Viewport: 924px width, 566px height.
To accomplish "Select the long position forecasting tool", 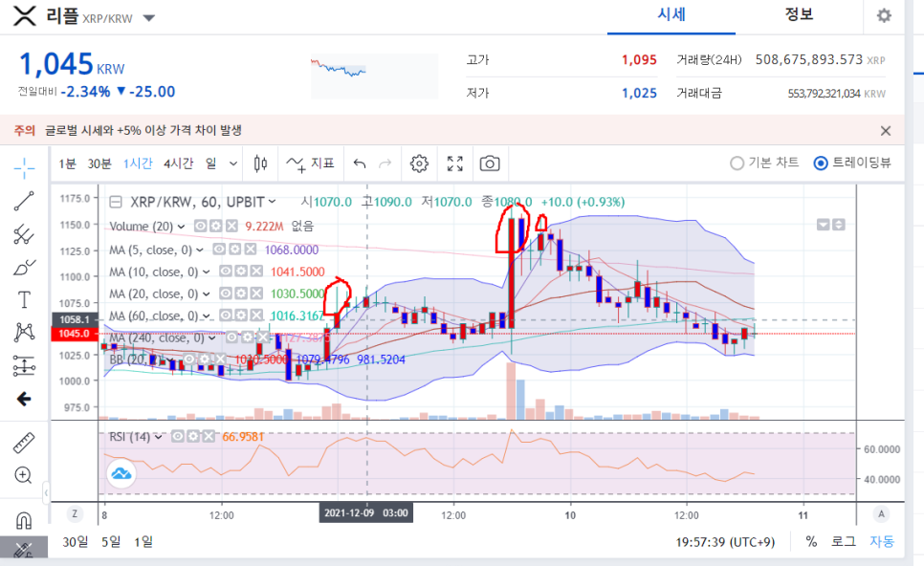I will pyautogui.click(x=24, y=366).
